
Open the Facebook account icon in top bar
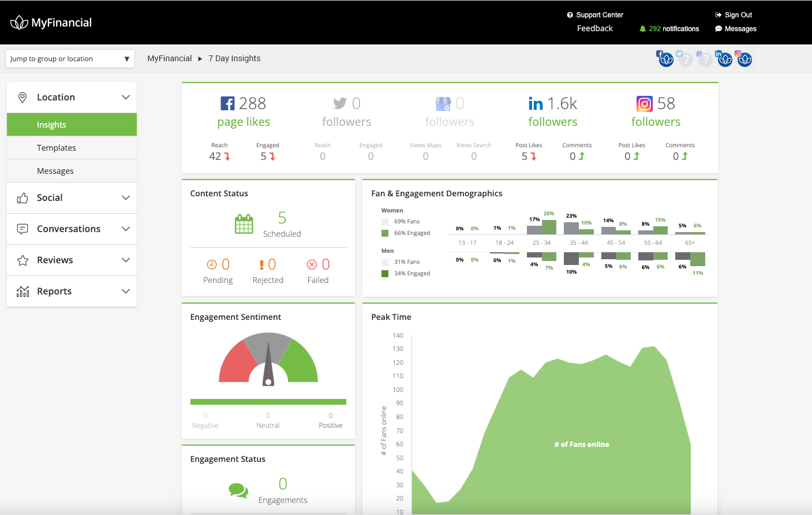coord(665,58)
